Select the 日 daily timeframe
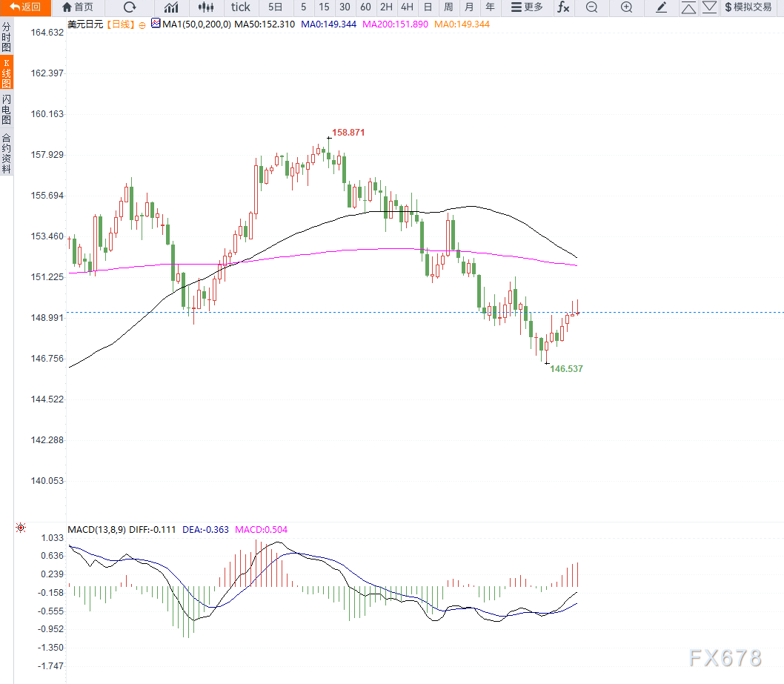 (428, 7)
